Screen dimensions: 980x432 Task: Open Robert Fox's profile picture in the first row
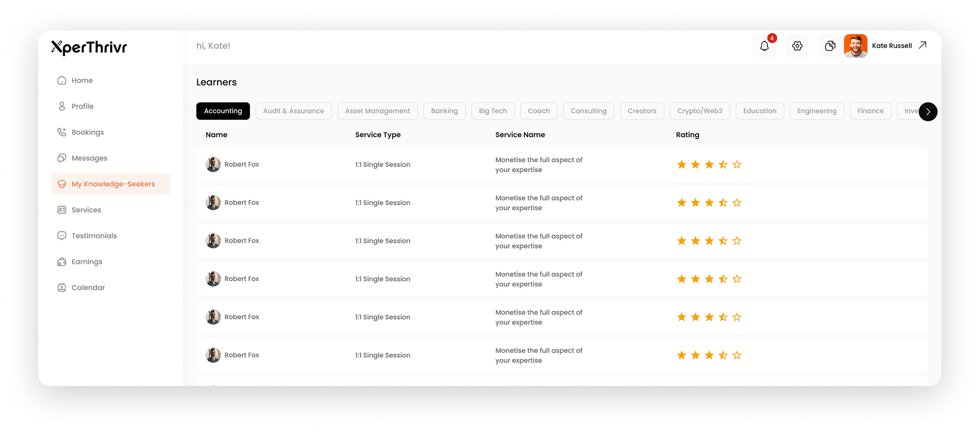[x=213, y=164]
